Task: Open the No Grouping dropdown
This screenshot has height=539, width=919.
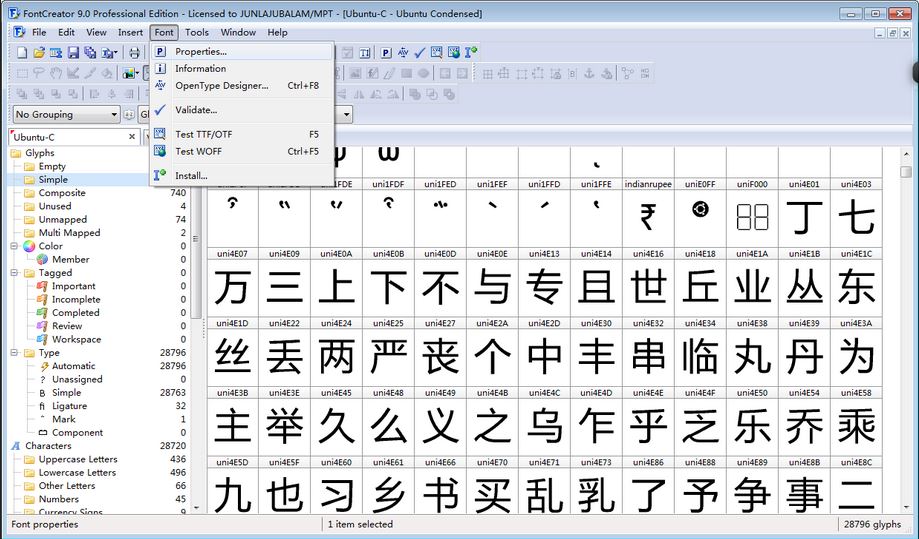Action: click(66, 115)
